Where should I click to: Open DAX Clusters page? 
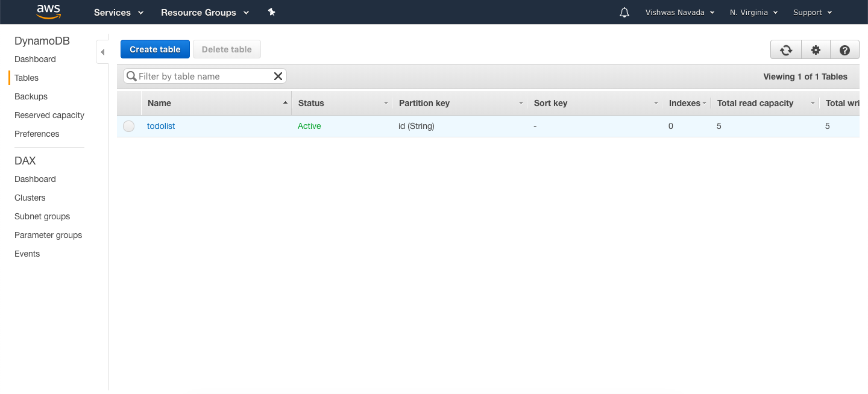pyautogui.click(x=30, y=198)
